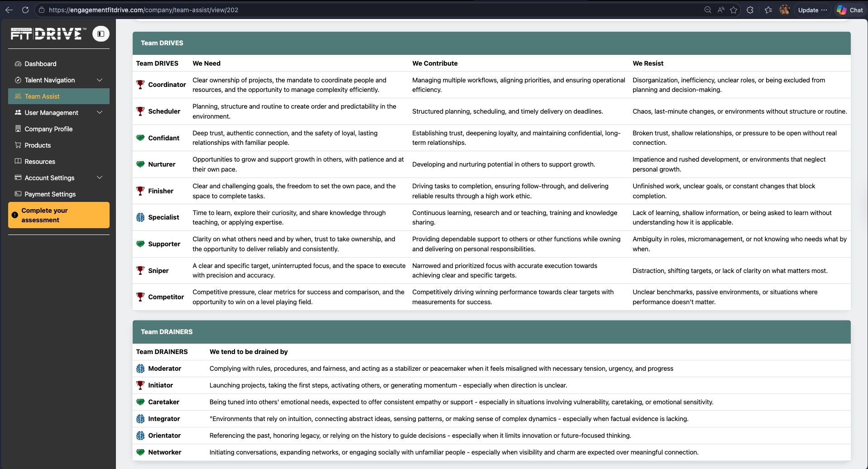Image resolution: width=868 pixels, height=469 pixels.
Task: Open the browser extensions puzzle icon
Action: pyautogui.click(x=750, y=10)
